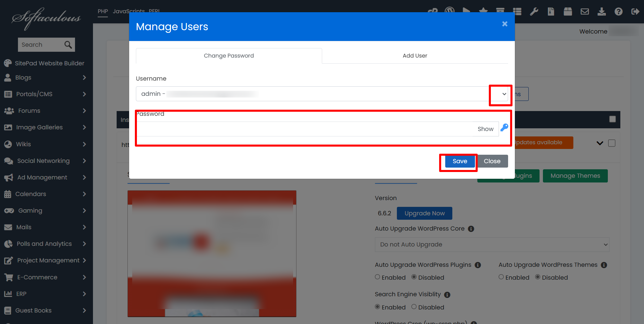Viewport: 644px width, 324px height.
Task: Expand the Blogs category arrow
Action: click(84, 78)
